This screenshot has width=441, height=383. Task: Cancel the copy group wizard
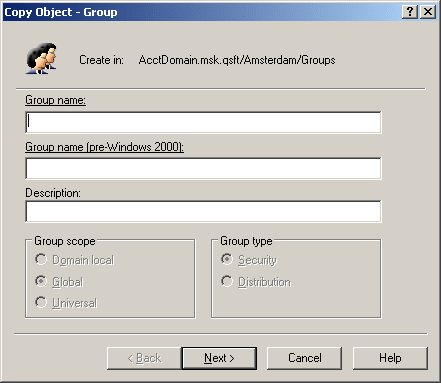point(304,358)
